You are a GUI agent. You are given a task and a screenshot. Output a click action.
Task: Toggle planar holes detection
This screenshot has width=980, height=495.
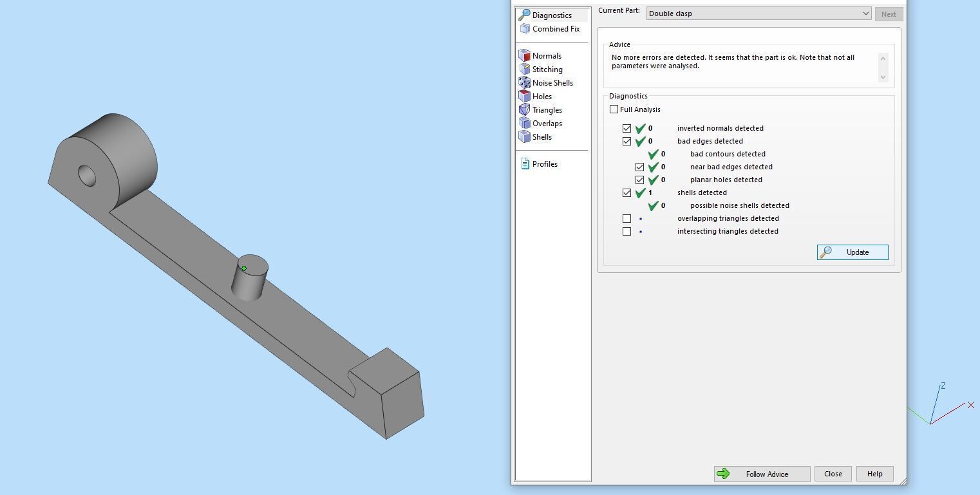point(639,180)
